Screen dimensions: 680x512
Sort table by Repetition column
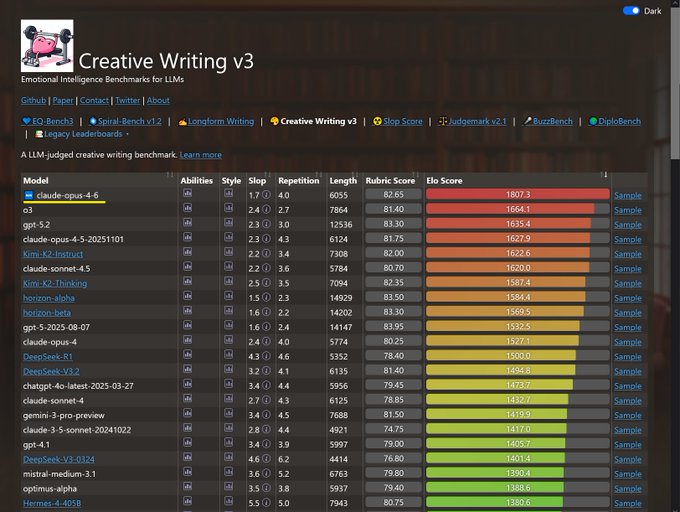(x=300, y=180)
